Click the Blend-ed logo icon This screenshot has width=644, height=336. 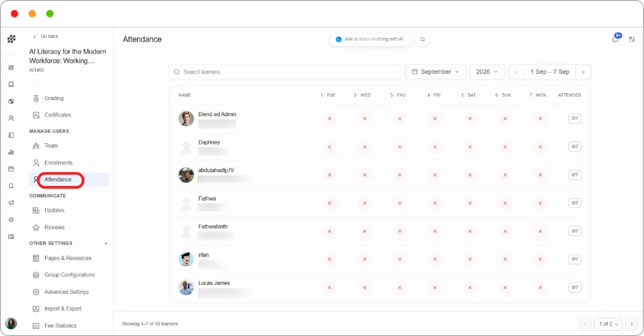pyautogui.click(x=11, y=39)
